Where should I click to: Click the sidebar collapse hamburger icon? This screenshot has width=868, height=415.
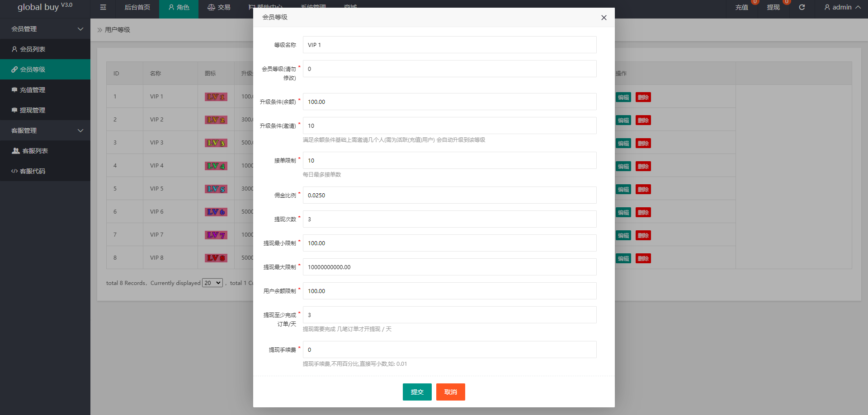coord(103,7)
